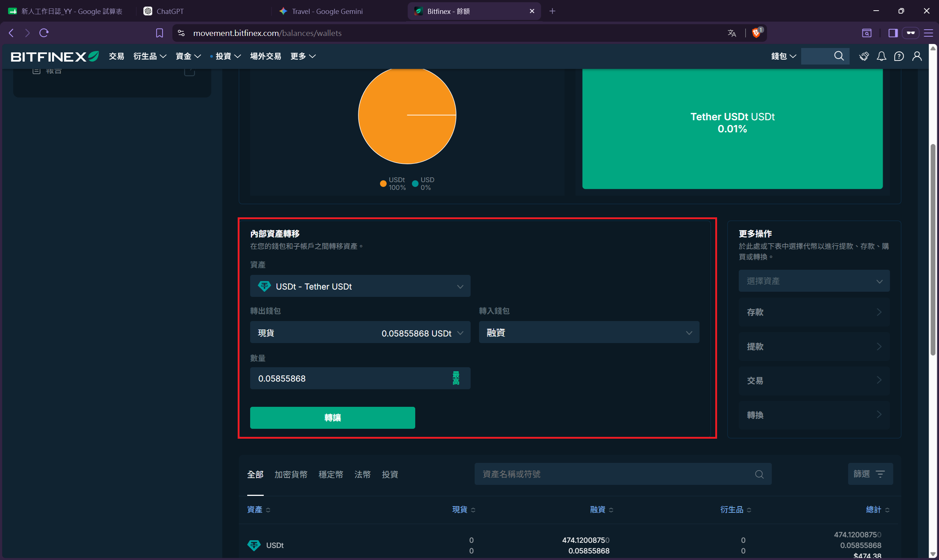Sort table by 衍生品 column header
The width and height of the screenshot is (939, 560).
[x=735, y=509]
